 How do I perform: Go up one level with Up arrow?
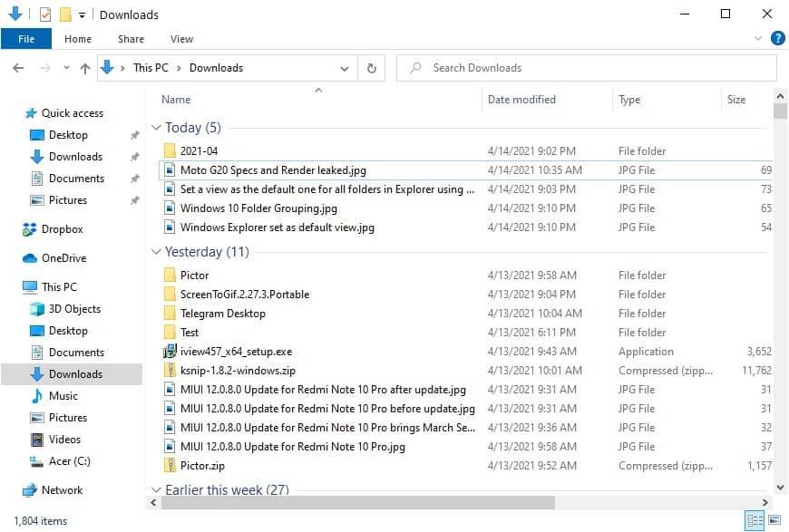tap(85, 68)
